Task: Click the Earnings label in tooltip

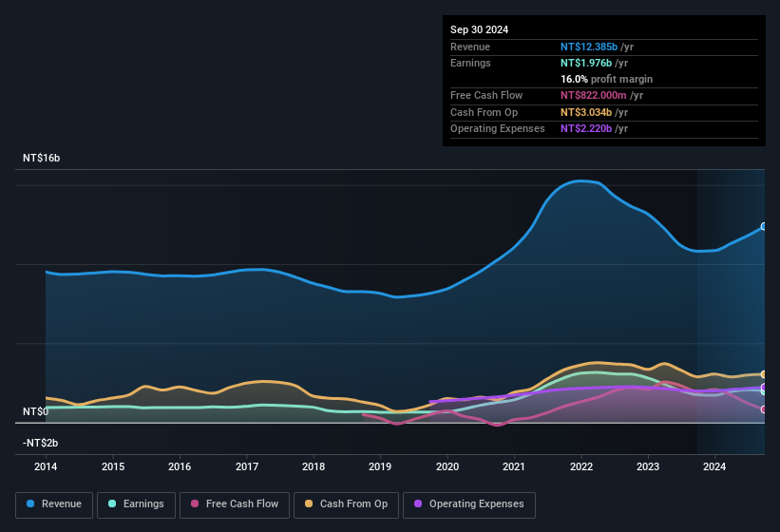Action: [470, 63]
